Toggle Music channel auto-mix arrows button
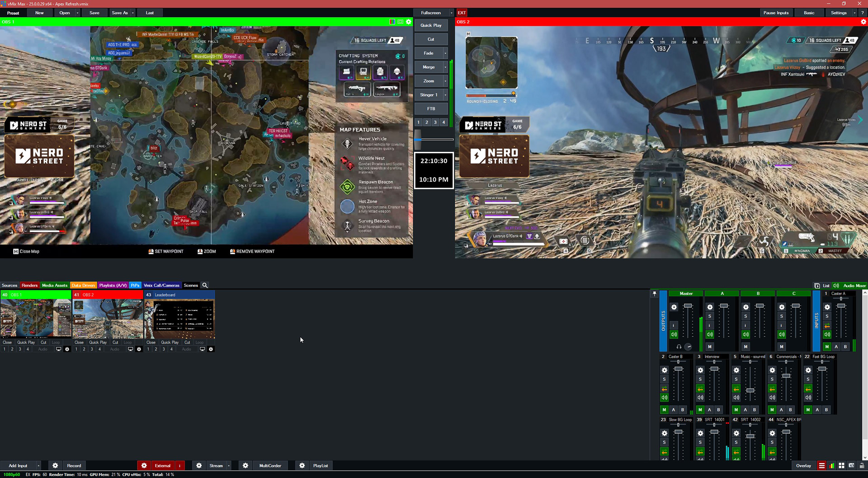This screenshot has height=478, width=868. tap(736, 389)
